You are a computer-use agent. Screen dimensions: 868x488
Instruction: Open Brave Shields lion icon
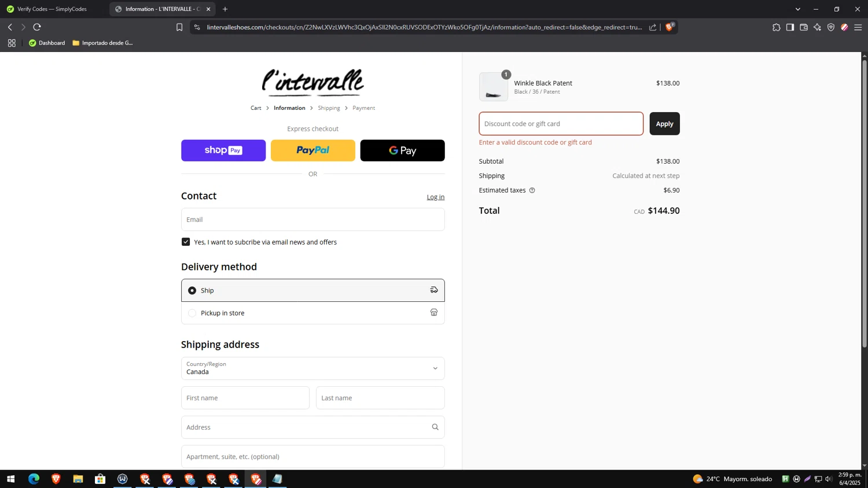pos(670,27)
